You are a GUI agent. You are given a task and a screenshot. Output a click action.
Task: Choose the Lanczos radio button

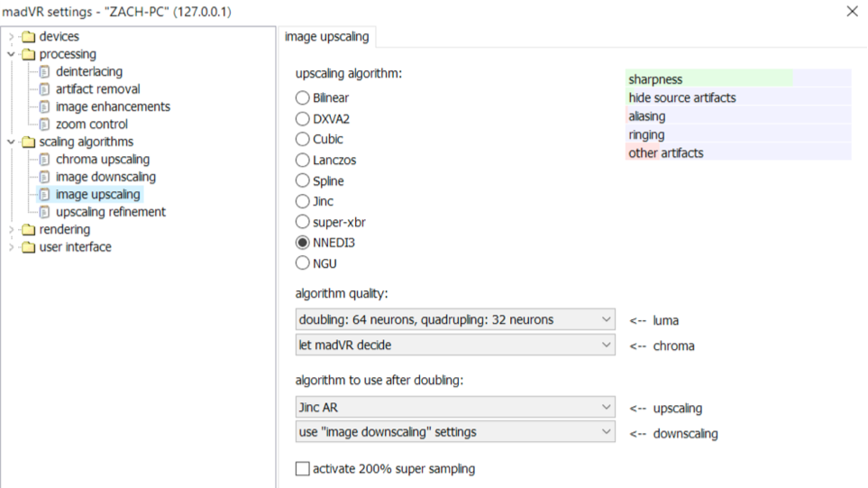[x=303, y=160]
